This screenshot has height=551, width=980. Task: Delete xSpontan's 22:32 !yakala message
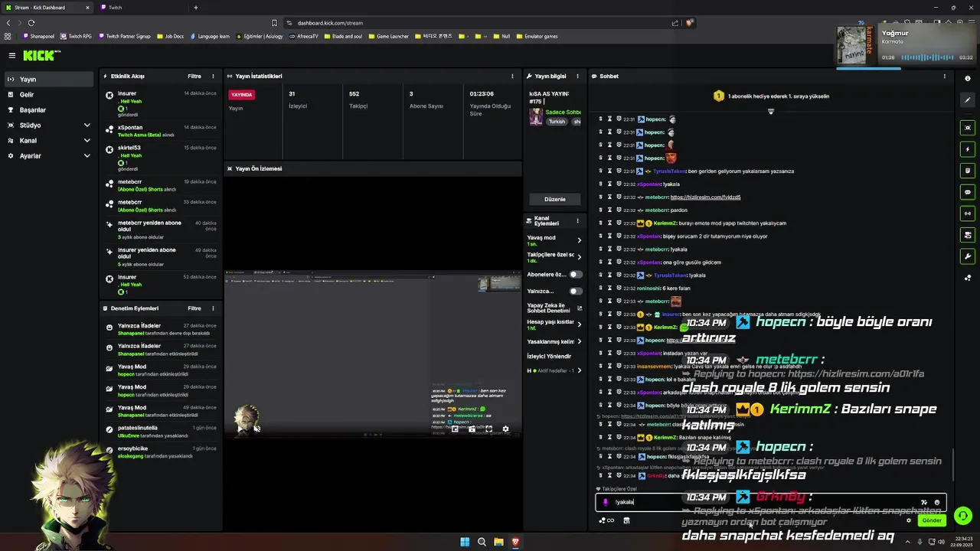click(x=600, y=184)
